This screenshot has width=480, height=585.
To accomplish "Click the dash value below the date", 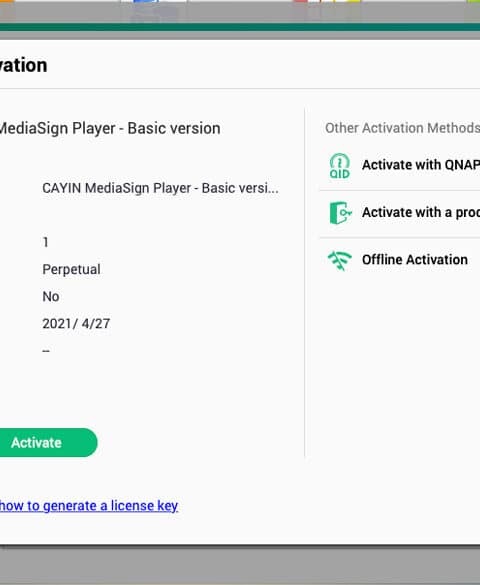I will (x=46, y=351).
